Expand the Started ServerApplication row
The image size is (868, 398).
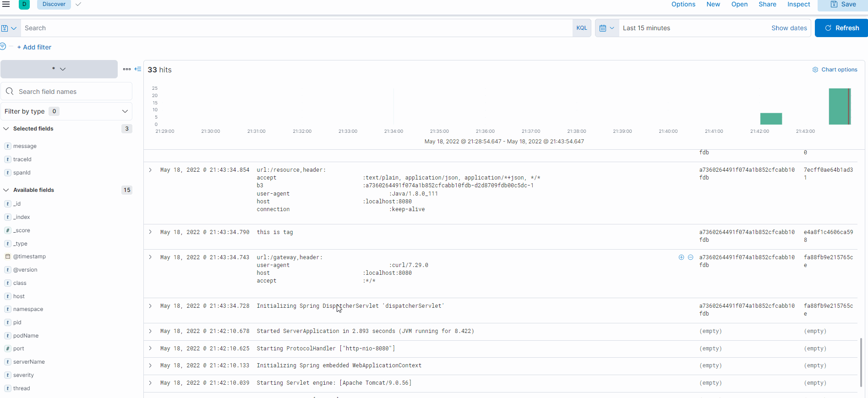pyautogui.click(x=150, y=331)
